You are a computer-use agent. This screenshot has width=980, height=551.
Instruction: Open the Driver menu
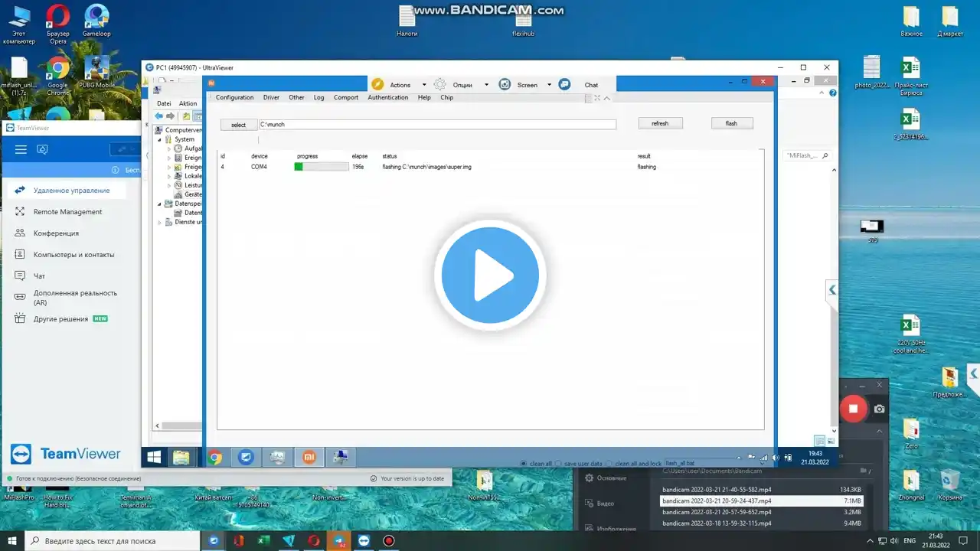pos(271,97)
